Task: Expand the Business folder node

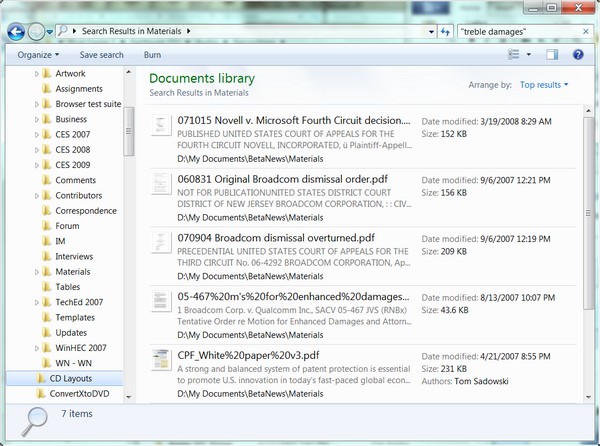Action: click(x=37, y=119)
